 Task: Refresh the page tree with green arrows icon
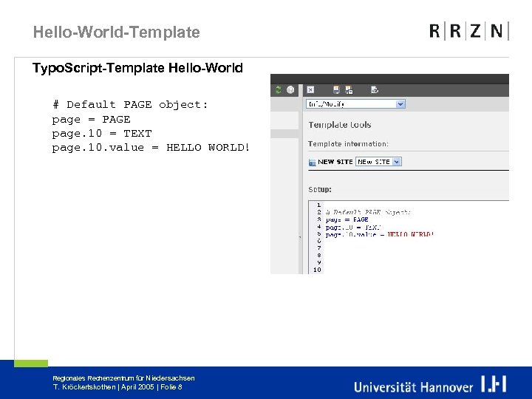(x=279, y=89)
